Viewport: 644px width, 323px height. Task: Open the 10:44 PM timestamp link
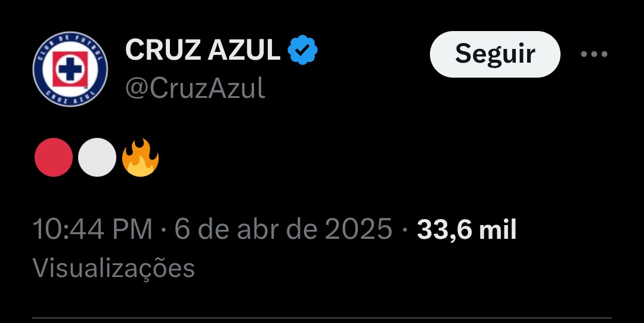pos(92,229)
